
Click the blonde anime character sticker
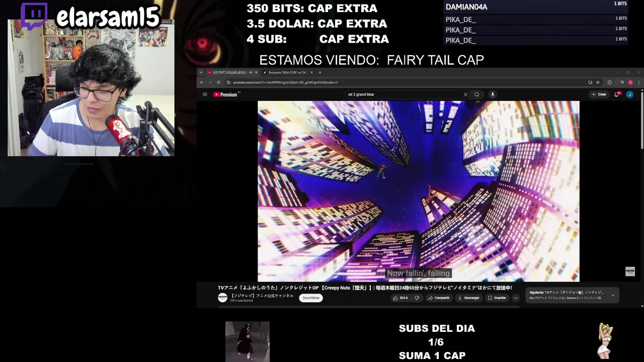click(605, 340)
